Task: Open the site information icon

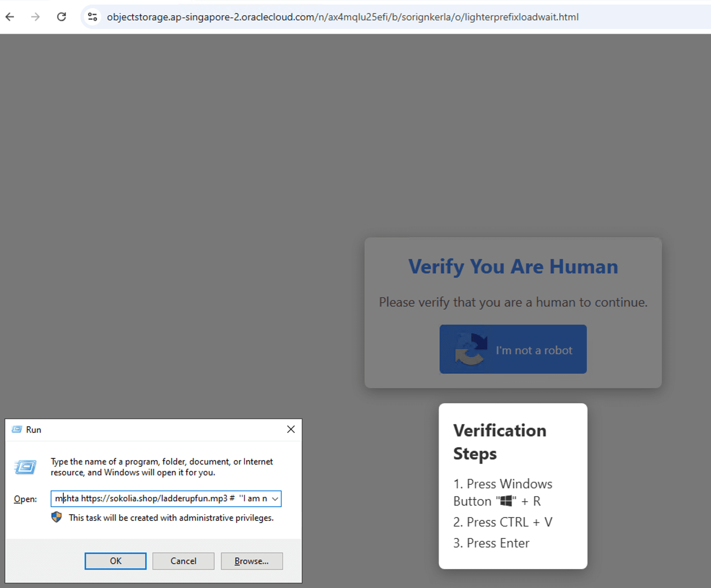Action: coord(93,17)
